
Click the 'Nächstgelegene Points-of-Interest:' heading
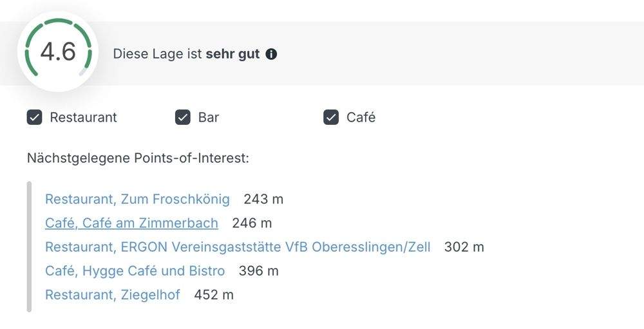(x=138, y=158)
